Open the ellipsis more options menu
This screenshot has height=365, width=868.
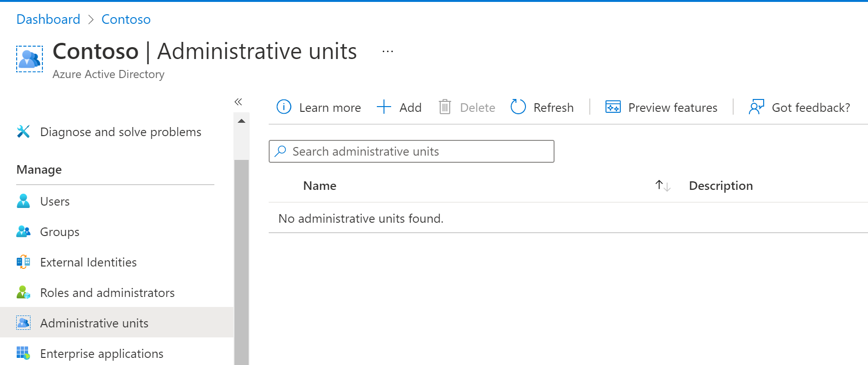point(388,51)
